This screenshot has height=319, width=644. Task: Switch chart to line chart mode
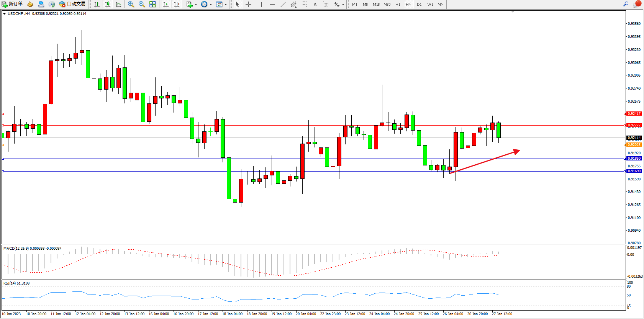click(118, 4)
